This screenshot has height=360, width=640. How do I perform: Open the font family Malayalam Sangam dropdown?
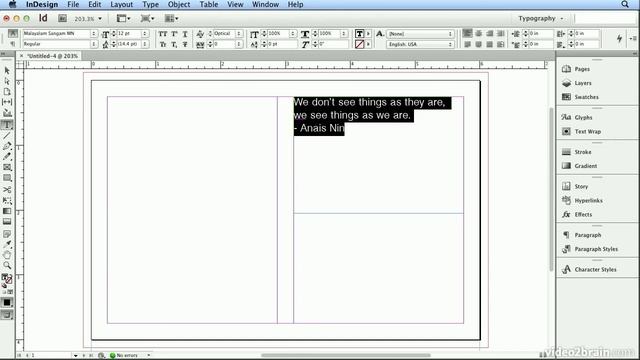click(x=94, y=33)
